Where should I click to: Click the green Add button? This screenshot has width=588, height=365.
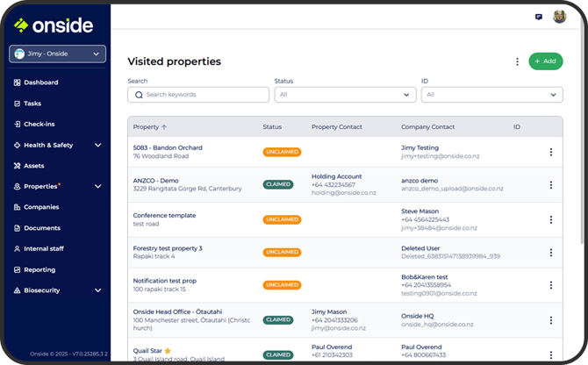[545, 61]
